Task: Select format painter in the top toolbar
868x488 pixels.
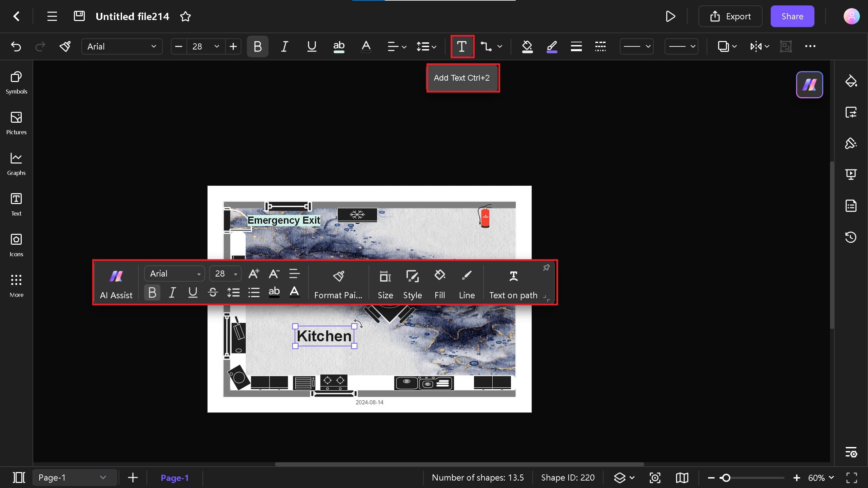Action: pos(65,46)
